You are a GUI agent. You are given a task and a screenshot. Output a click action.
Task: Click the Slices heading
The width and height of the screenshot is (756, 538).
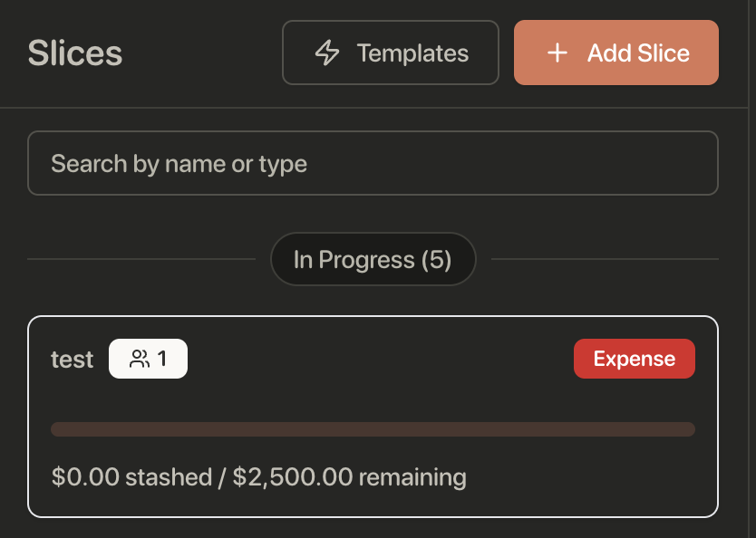(x=75, y=53)
